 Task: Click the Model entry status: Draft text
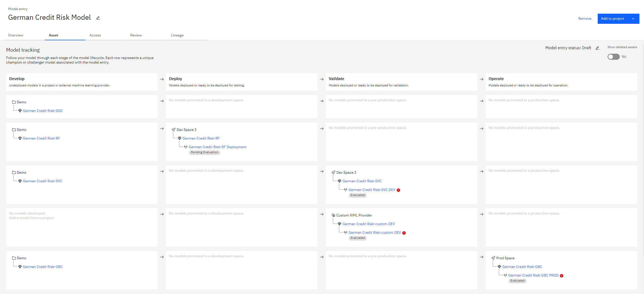coord(568,48)
